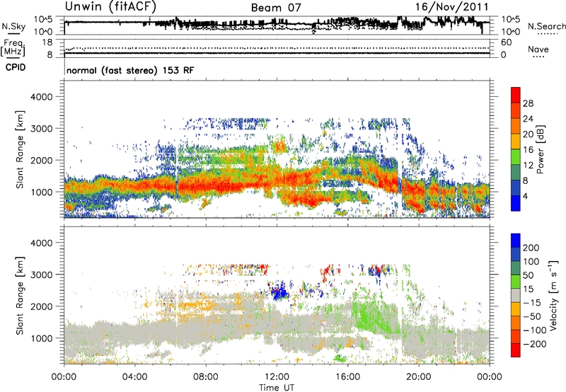This screenshot has width=566, height=392.
Task: Click the '200' velocity colorbar tick value
Action: (x=531, y=248)
